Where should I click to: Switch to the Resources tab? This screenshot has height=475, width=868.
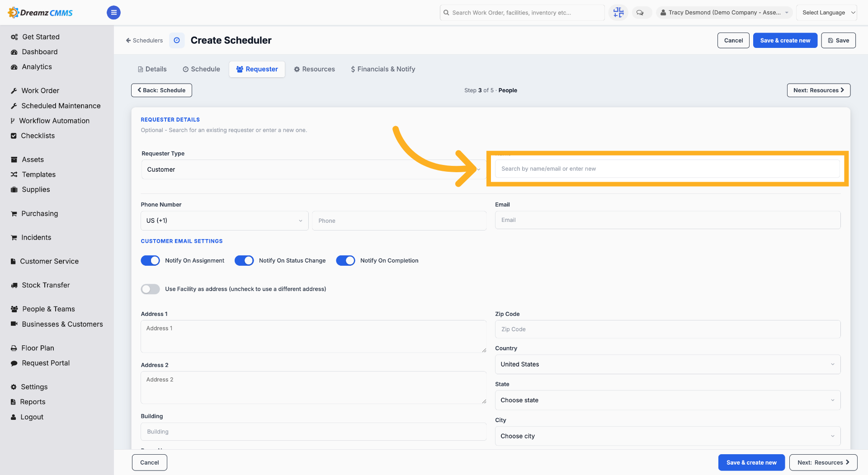click(x=315, y=69)
